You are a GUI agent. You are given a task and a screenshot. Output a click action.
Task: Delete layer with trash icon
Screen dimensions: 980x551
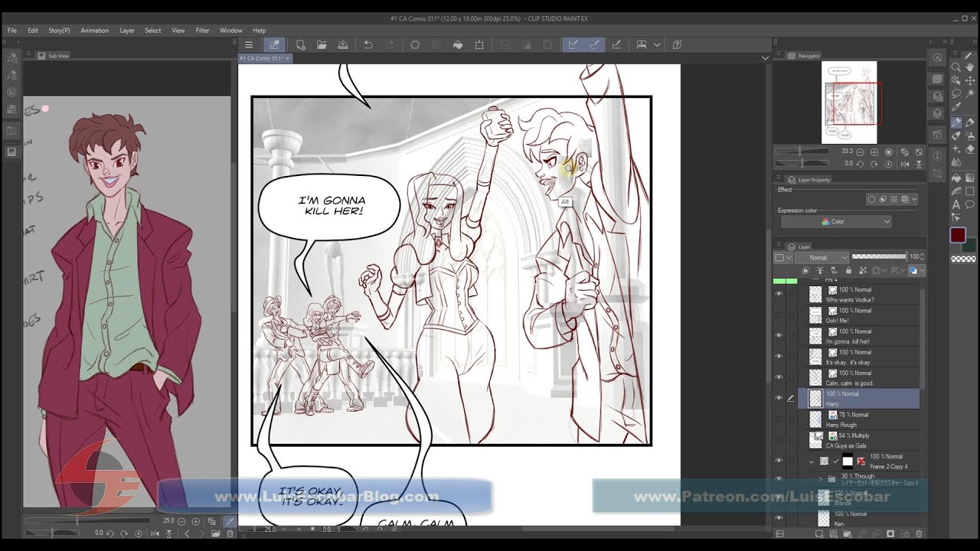[919, 533]
